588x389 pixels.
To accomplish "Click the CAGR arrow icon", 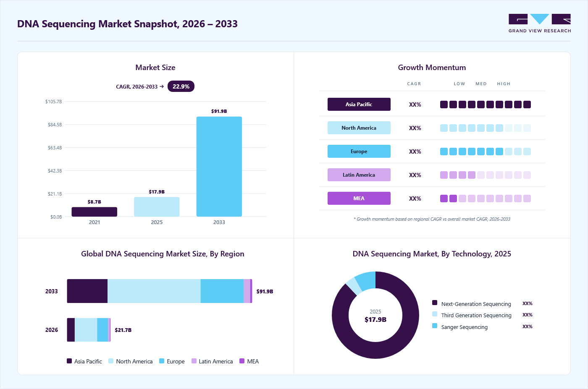I will pyautogui.click(x=162, y=86).
